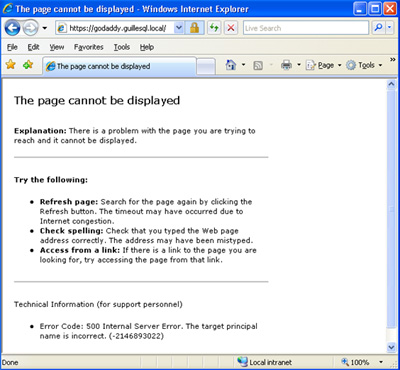Open the Help menu
Viewport: 400px width, 370px height.
[147, 47]
